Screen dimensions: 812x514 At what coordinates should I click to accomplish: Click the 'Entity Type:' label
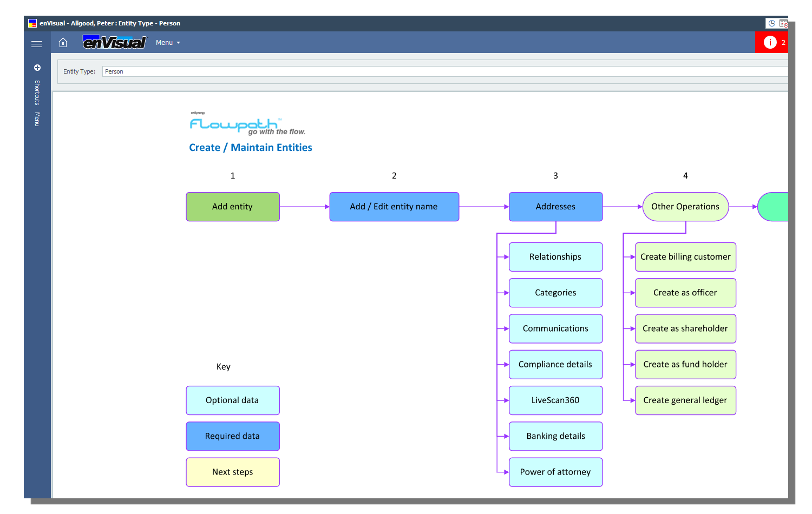[x=79, y=71]
